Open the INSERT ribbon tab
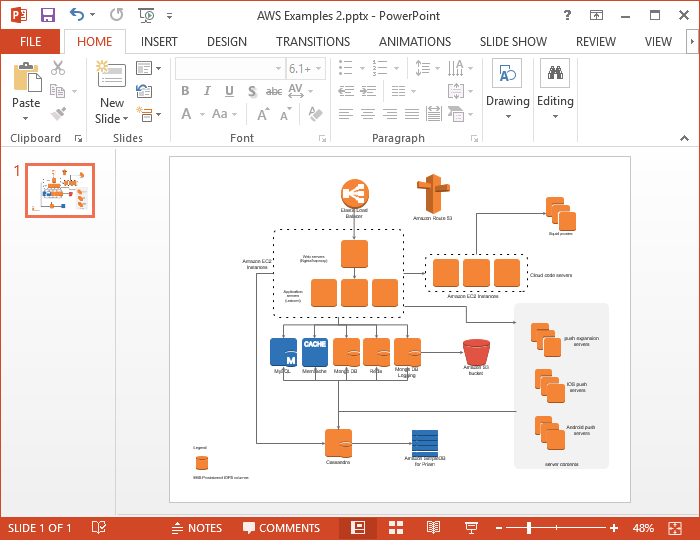The height and width of the screenshot is (540, 700). click(x=159, y=42)
